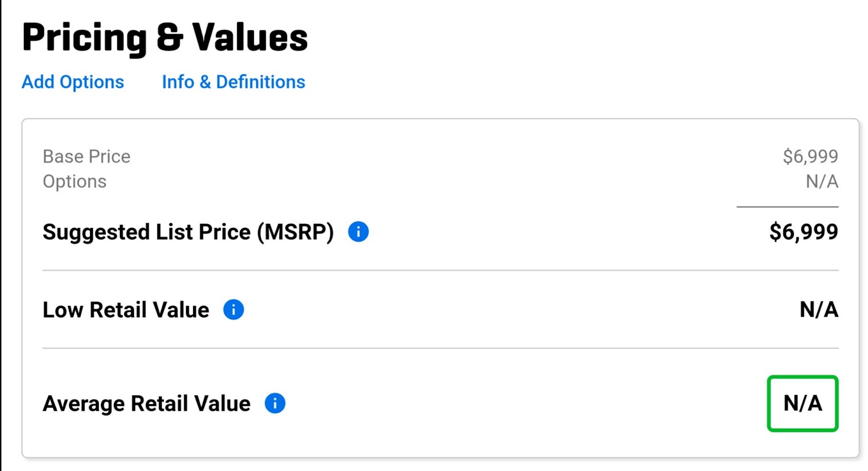The width and height of the screenshot is (868, 471).
Task: Click the Suggested List Price (MSRP) label
Action: coord(188,232)
